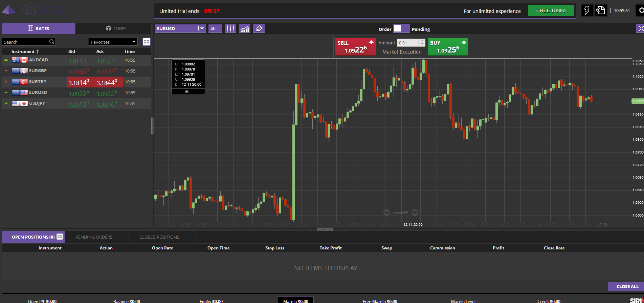The width and height of the screenshot is (644, 303).
Task: Click the search magnifier icon
Action: (52, 42)
